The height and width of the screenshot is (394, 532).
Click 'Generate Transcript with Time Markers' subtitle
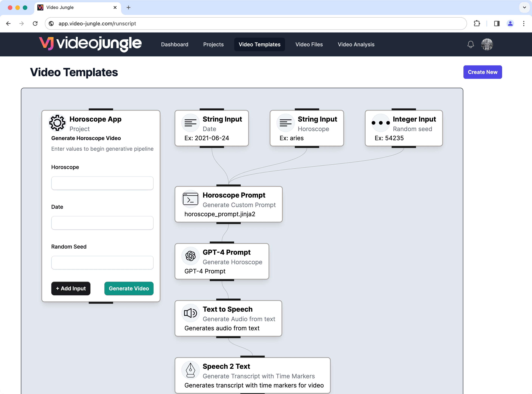click(259, 376)
